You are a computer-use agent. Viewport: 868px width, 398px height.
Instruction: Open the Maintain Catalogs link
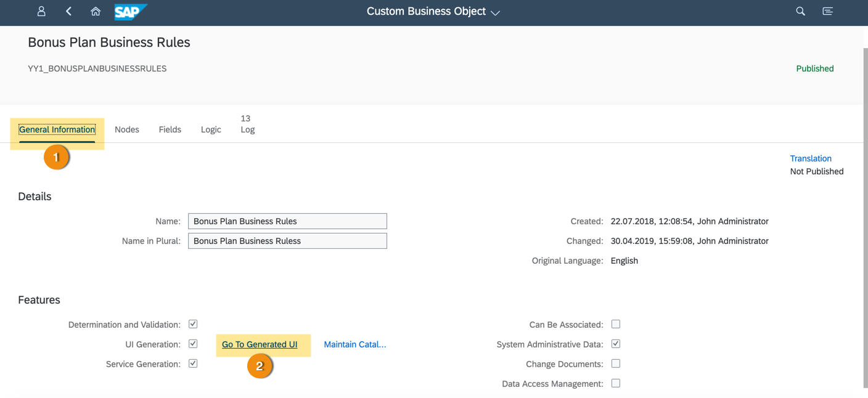point(355,344)
